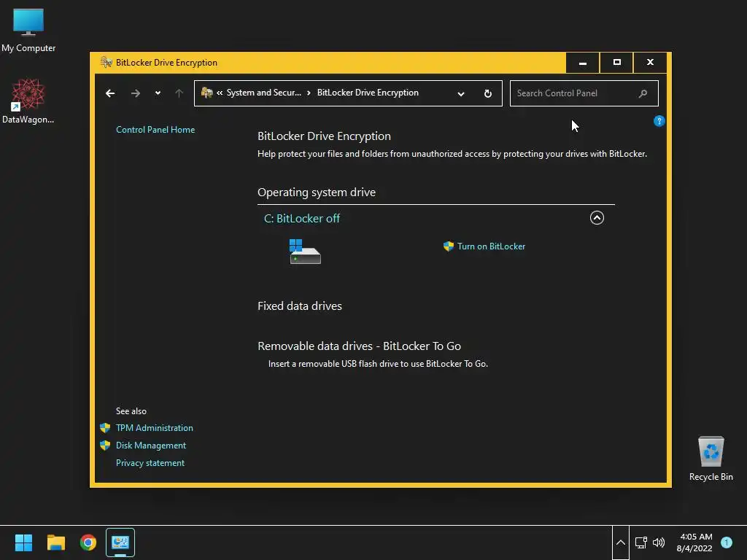Click Removable data drives - BitLocker To Go
747x560 pixels.
[x=359, y=346]
